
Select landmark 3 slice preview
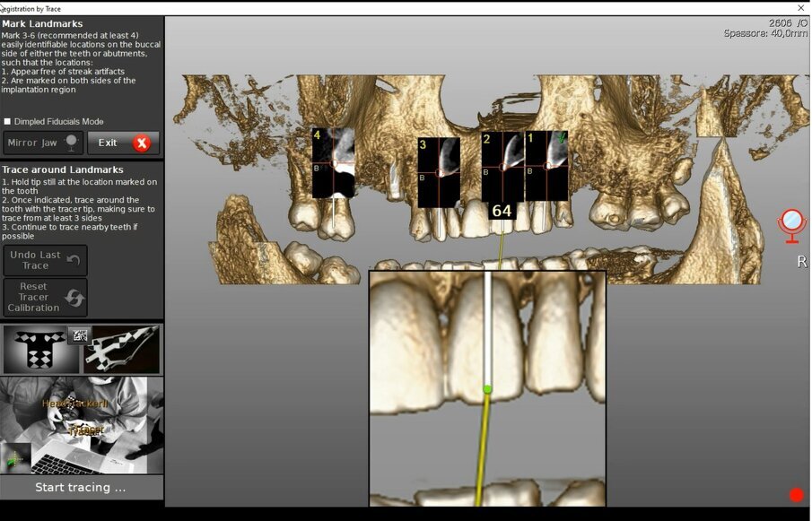pos(439,172)
